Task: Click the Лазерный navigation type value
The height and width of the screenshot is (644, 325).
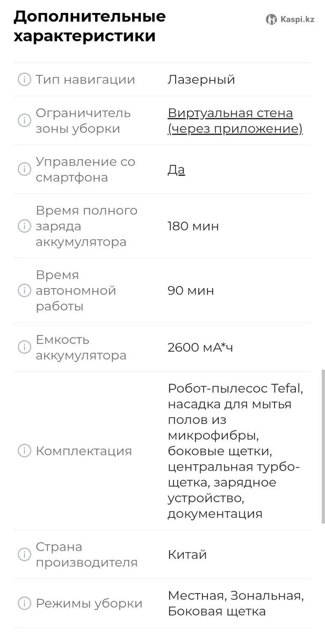Action: click(x=201, y=79)
